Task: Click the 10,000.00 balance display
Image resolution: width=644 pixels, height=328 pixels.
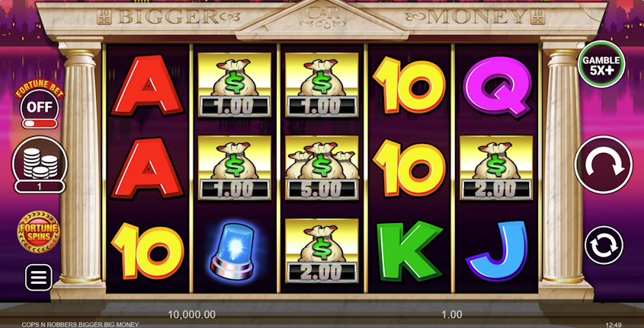Action: (192, 315)
